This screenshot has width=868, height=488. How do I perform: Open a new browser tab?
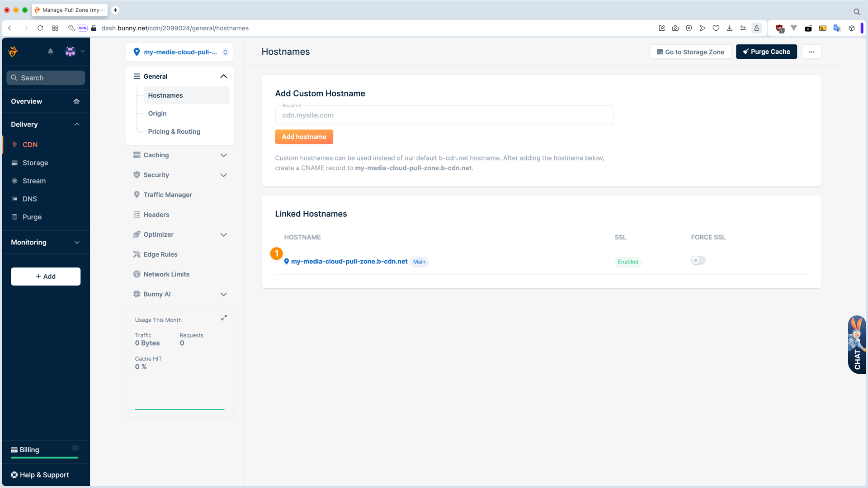click(115, 10)
